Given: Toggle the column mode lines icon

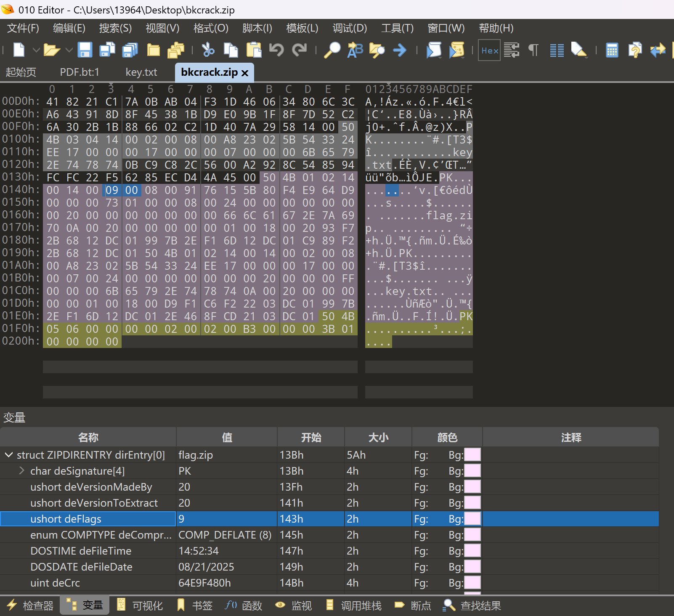Looking at the screenshot, I should [x=557, y=50].
